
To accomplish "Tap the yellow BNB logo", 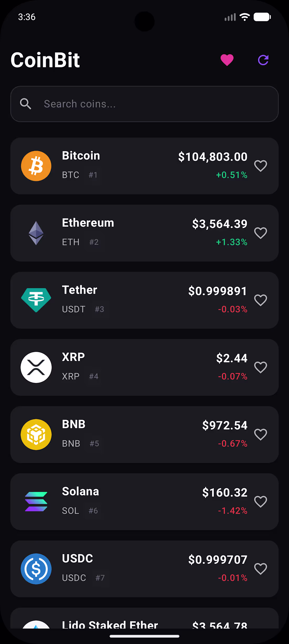I will tap(36, 434).
